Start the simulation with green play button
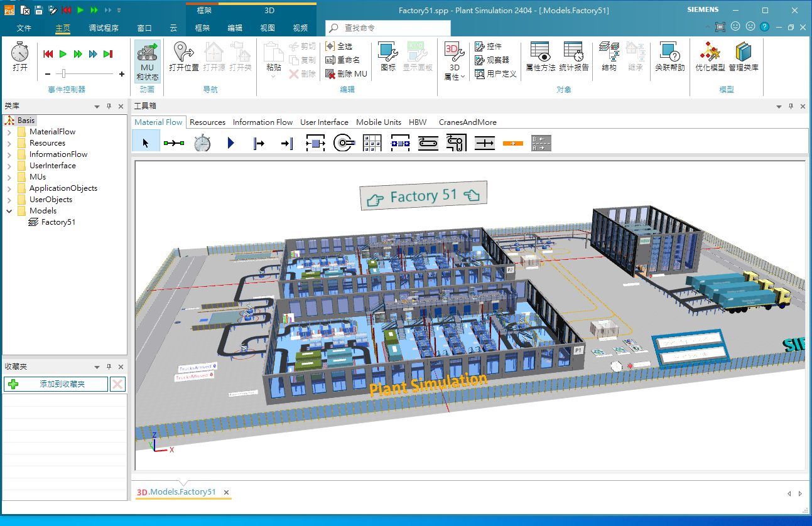 (63, 54)
